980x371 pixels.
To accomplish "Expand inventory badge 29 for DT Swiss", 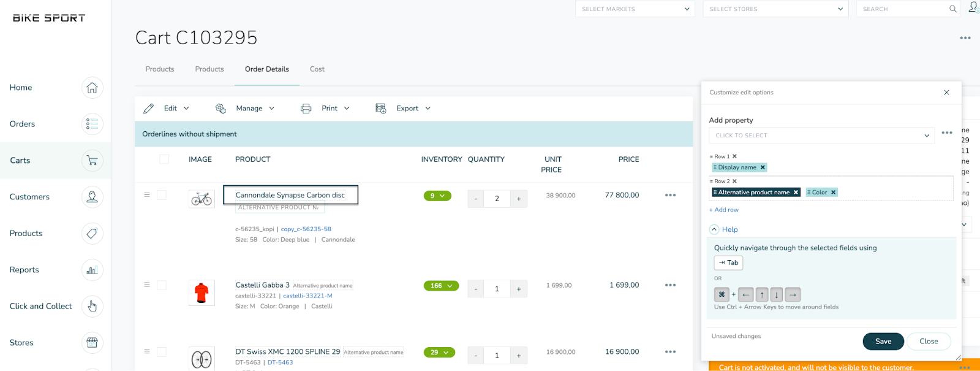I will point(439,353).
